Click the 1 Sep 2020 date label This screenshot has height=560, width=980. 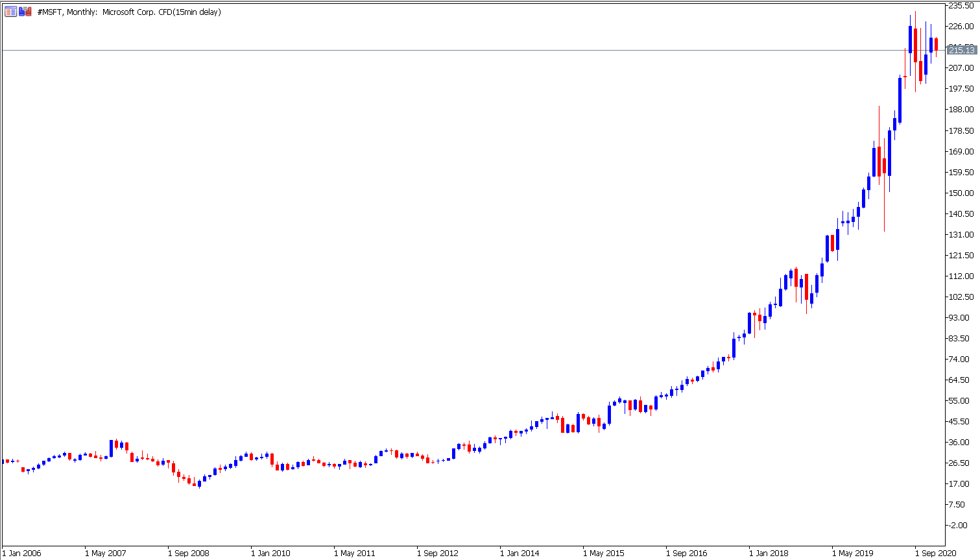[x=935, y=553]
